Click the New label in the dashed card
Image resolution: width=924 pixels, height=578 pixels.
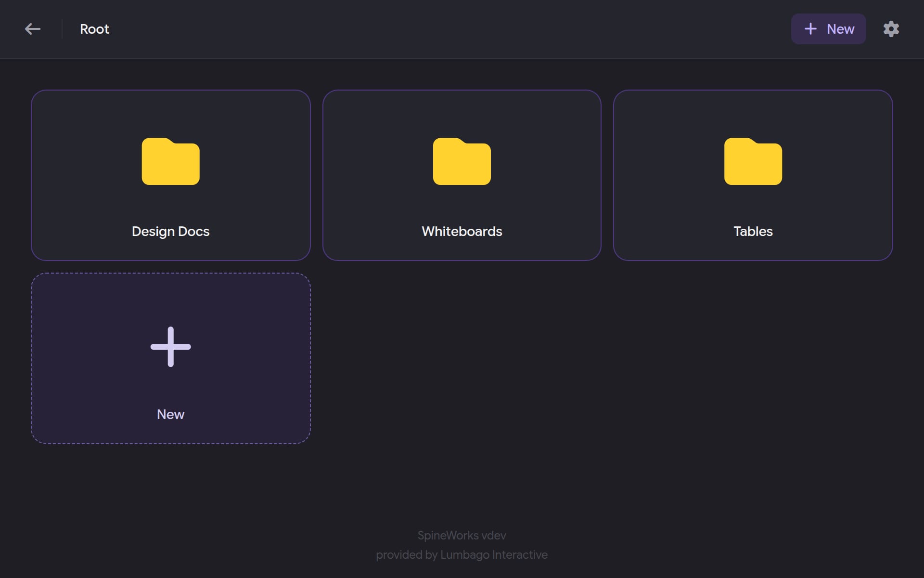click(170, 414)
